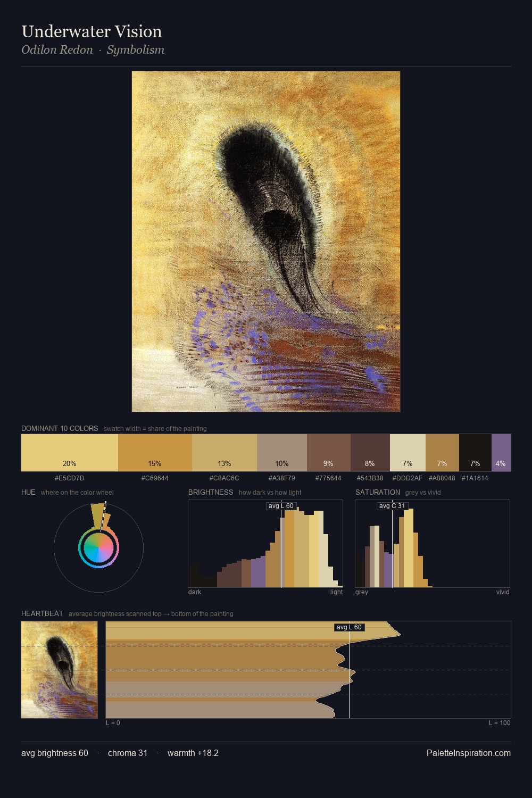The image size is (532, 798).
Task: Click 'Odilon Redon · Symbolism' subtitle
Action: (93, 49)
